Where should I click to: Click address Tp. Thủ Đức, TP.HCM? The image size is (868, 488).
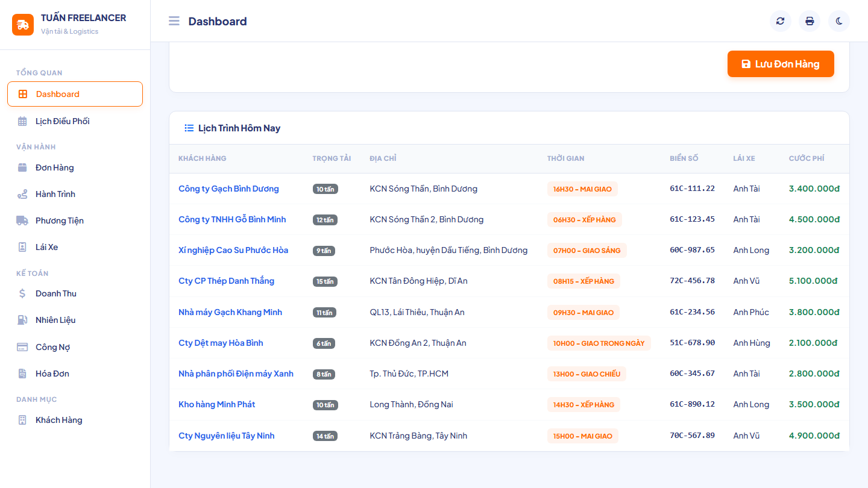409,374
